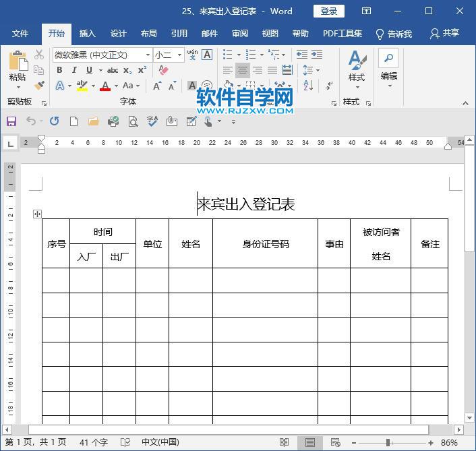Image resolution: width=476 pixels, height=451 pixels.
Task: Open the multilevel list dropdown
Action: 284,55
